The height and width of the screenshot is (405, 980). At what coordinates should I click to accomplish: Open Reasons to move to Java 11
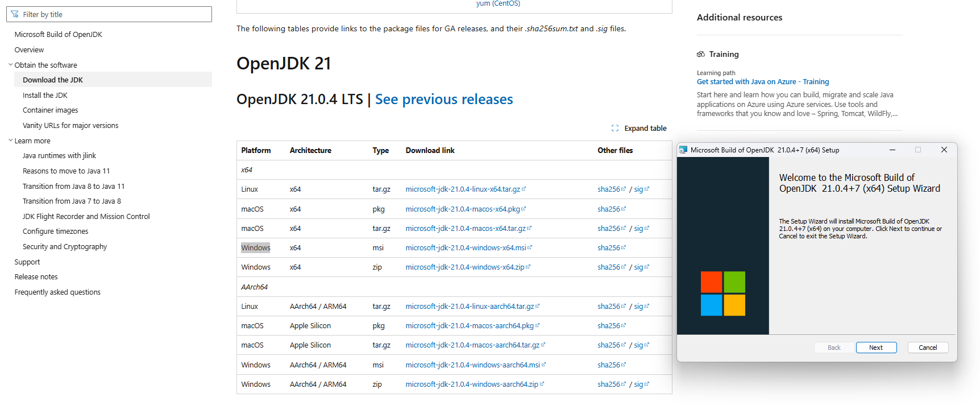tap(67, 171)
